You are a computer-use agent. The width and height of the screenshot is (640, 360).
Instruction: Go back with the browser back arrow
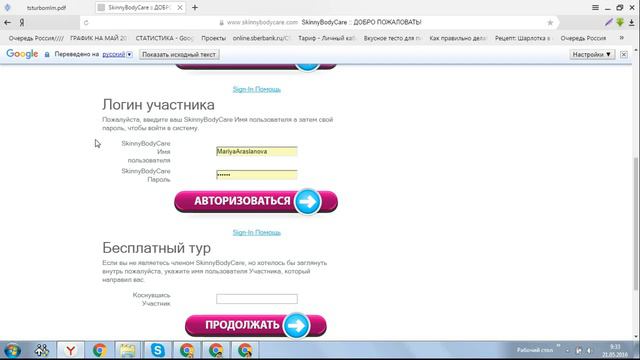[7, 23]
